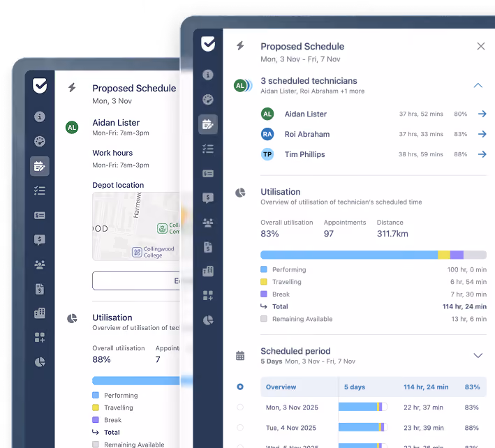
Task: Click the buildings icon in right sidebar
Action: 208,271
